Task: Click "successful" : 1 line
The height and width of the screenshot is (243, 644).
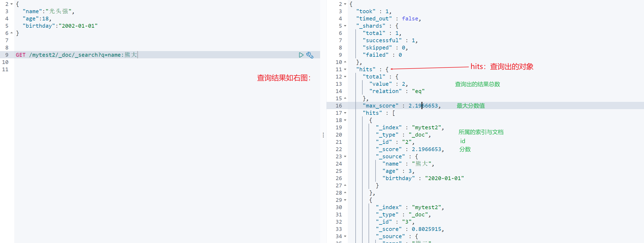Action: pyautogui.click(x=390, y=40)
